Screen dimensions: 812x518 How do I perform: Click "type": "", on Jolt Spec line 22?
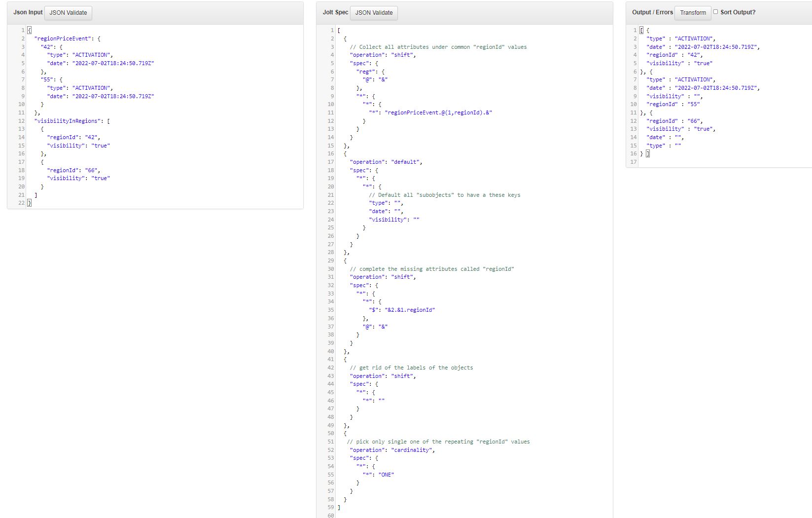click(386, 203)
